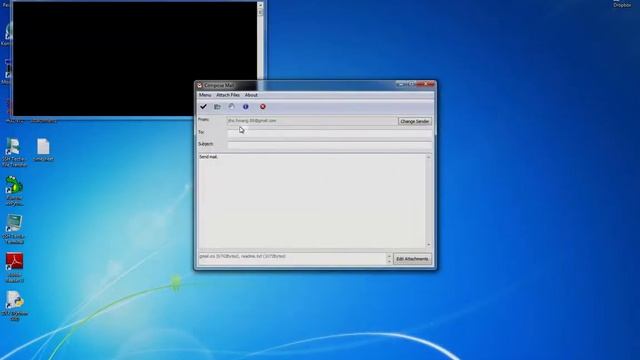Image resolution: width=640 pixels, height=360 pixels.
Task: Click the message body scrollbar up arrow
Action: (428, 157)
